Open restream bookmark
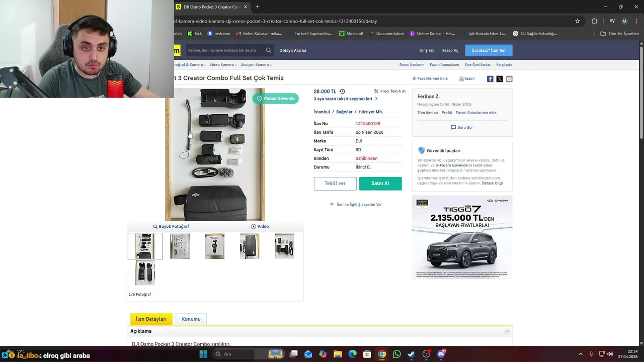Screen dimensions: 644x362 pyautogui.click(x=219, y=34)
